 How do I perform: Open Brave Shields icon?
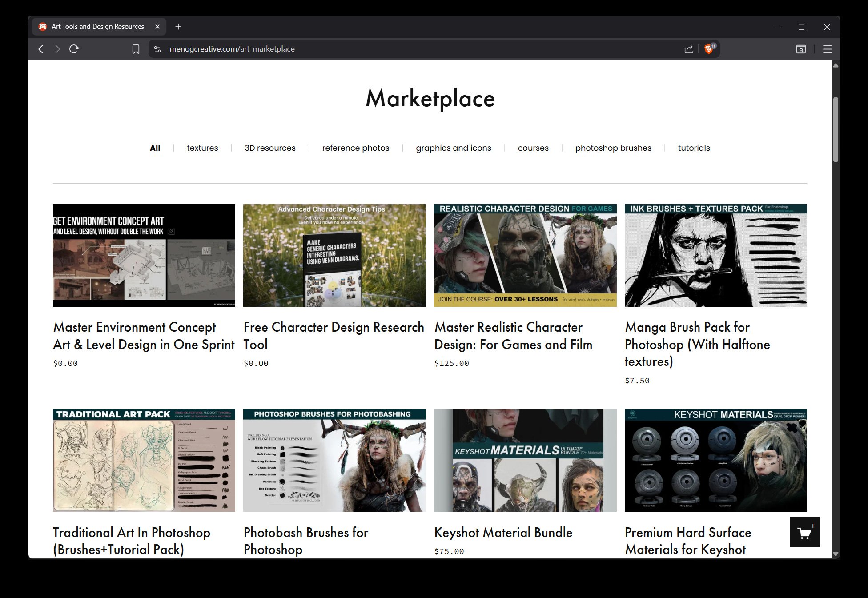point(709,48)
